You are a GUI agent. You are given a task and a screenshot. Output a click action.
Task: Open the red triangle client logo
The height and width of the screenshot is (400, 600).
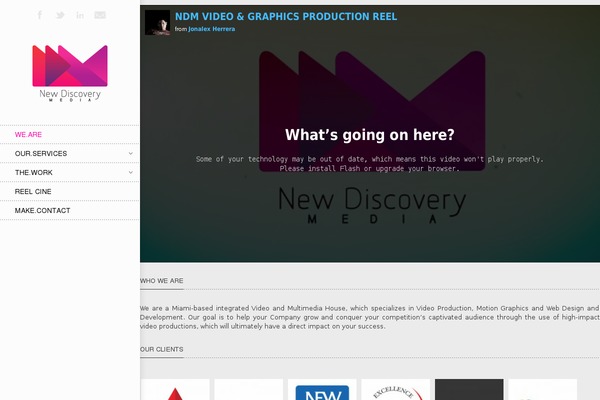[x=175, y=390]
